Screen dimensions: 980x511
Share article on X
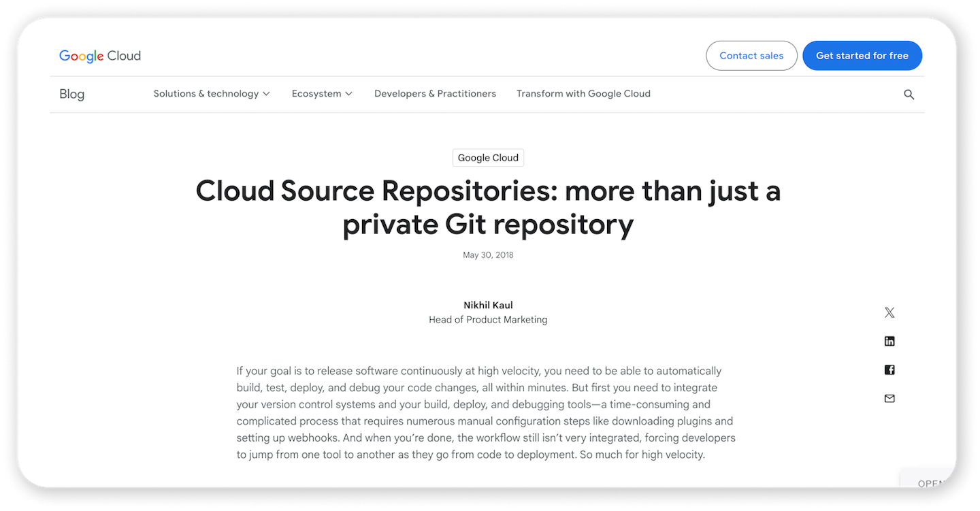pos(889,312)
